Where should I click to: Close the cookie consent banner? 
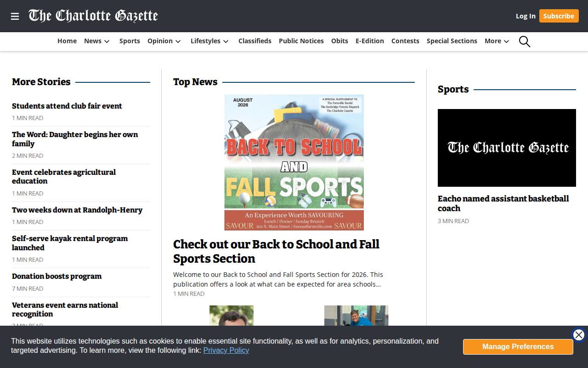coord(579,335)
